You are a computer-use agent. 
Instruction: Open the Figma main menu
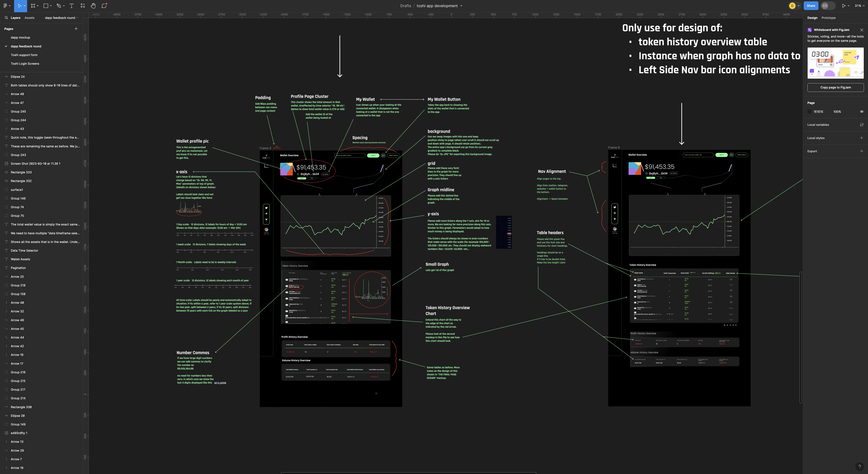[5, 6]
